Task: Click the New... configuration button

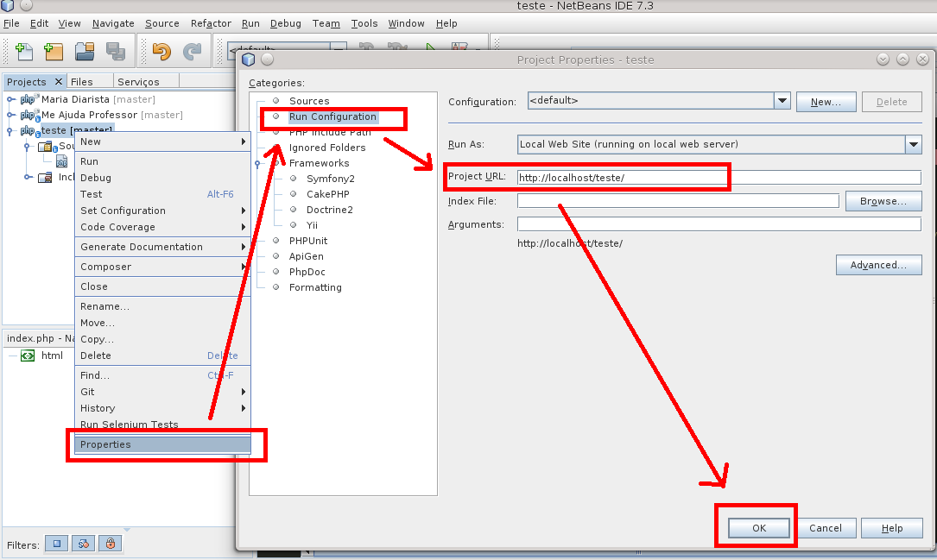Action: coord(826,102)
